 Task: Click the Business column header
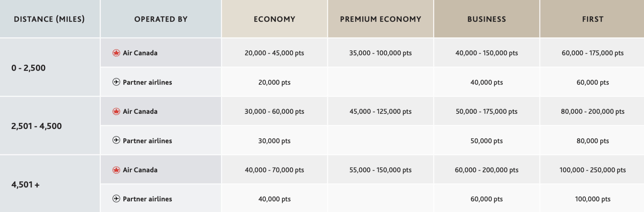[x=487, y=19]
